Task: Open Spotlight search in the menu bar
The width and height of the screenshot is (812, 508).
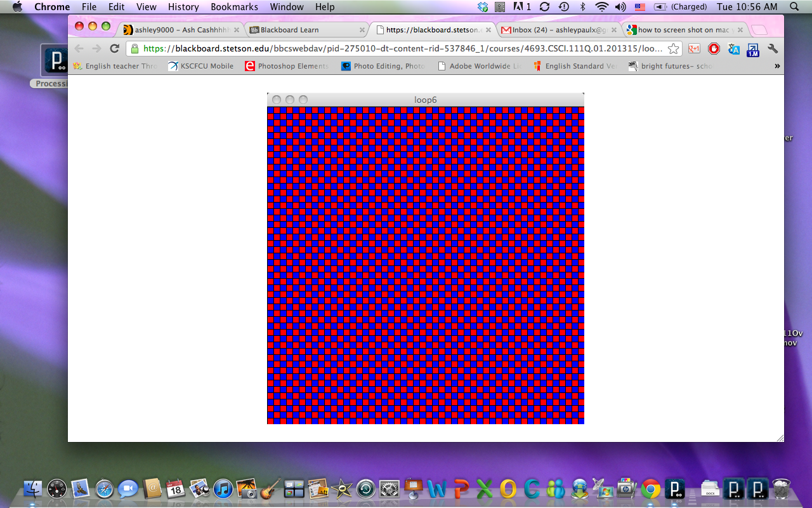Action: [794, 7]
